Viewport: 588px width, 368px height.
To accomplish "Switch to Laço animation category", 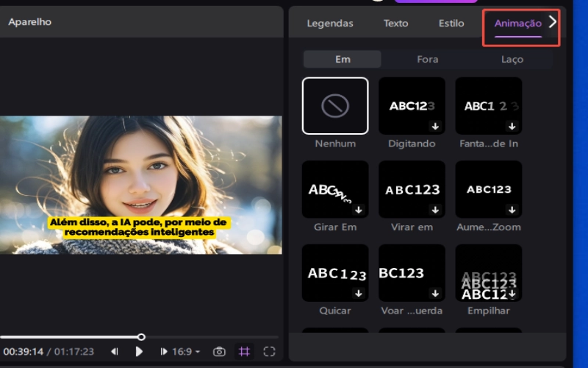I will (x=512, y=59).
